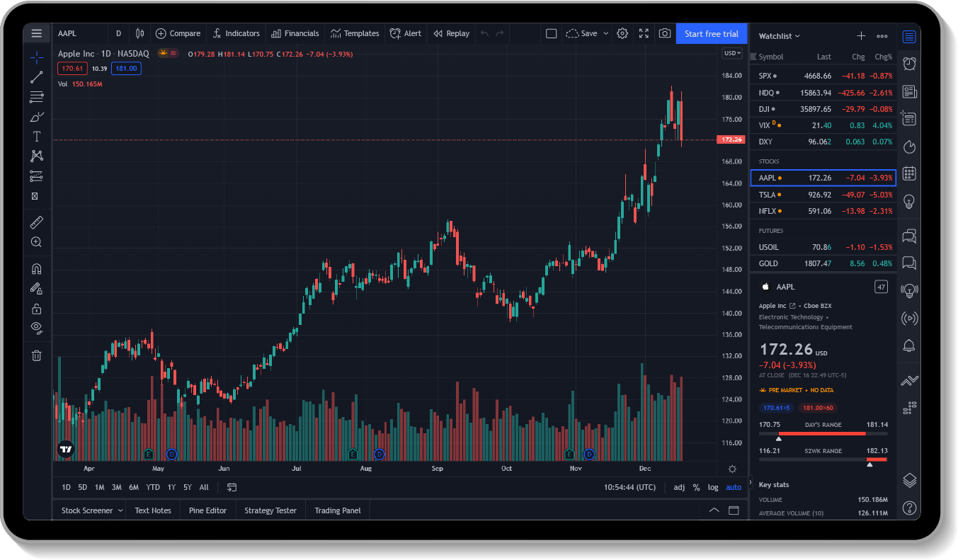The image size is (958, 560).
Task: Select the trend line drawing tool
Action: pyautogui.click(x=37, y=77)
